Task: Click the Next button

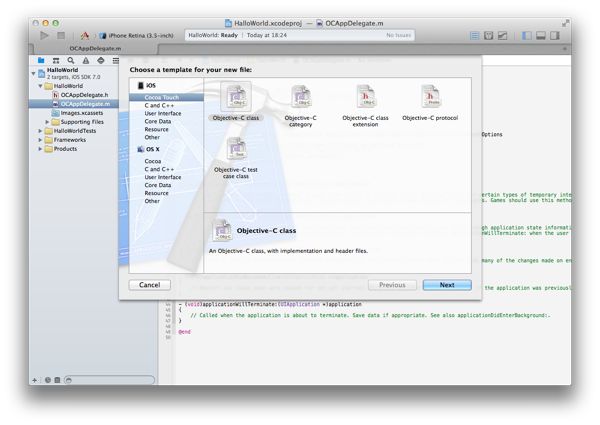Action: 447,285
